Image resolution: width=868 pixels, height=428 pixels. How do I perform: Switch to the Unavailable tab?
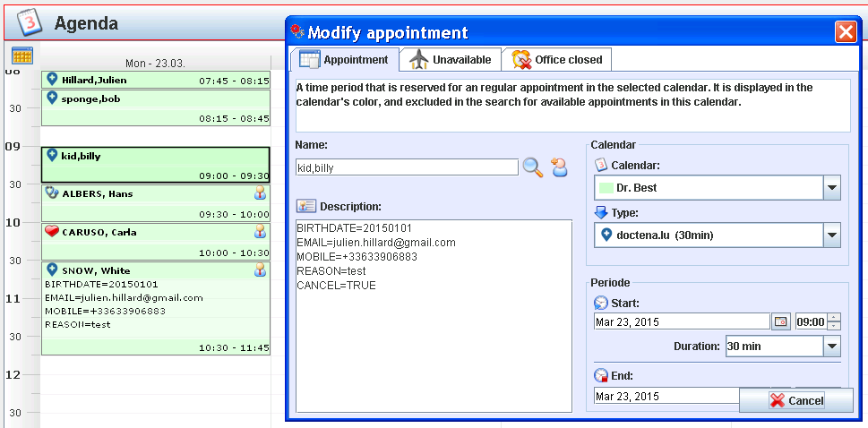pos(451,60)
